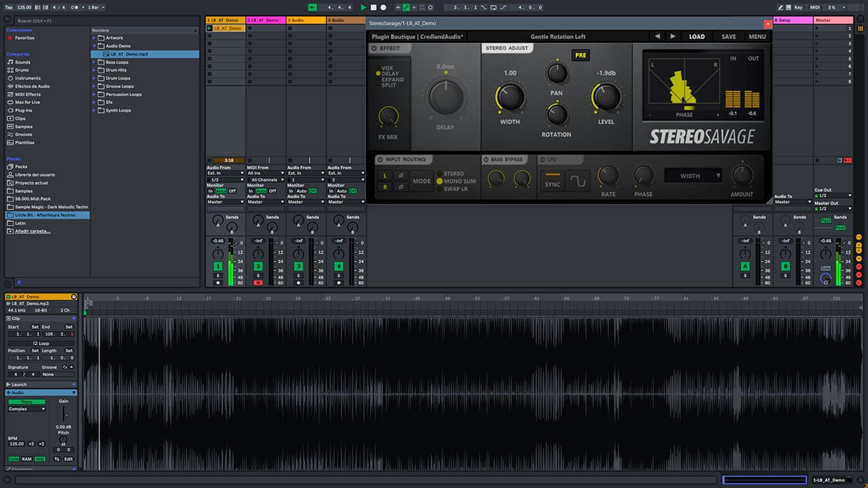Stop playback with the white square button
The height and width of the screenshot is (488, 868).
[x=373, y=7]
